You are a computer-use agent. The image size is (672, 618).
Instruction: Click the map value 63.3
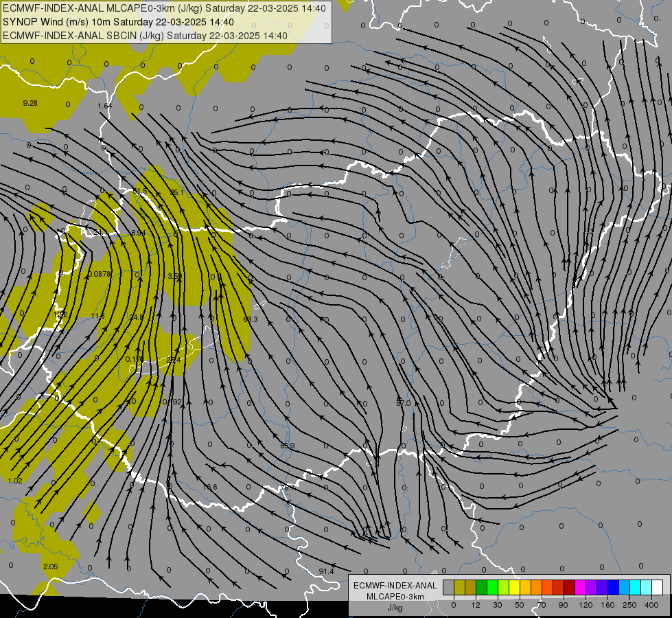[251, 319]
